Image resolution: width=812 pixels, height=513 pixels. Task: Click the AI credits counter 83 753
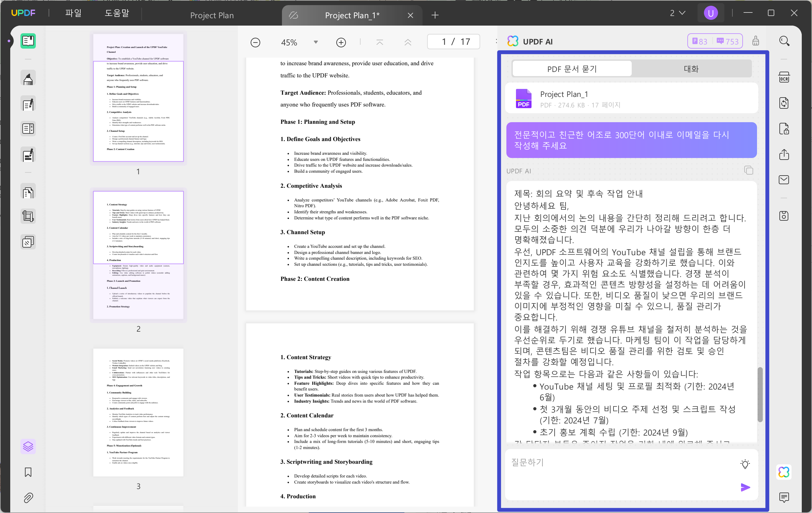(x=715, y=41)
